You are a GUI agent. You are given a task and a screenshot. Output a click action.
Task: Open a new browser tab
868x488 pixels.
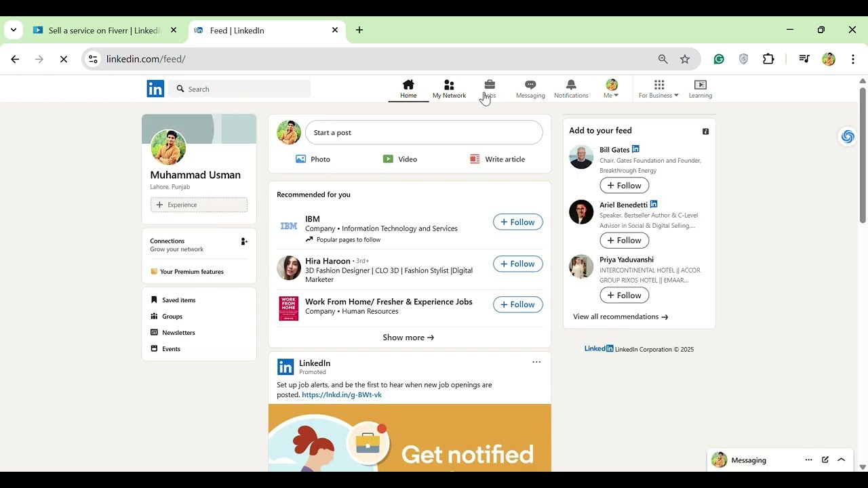pos(359,30)
